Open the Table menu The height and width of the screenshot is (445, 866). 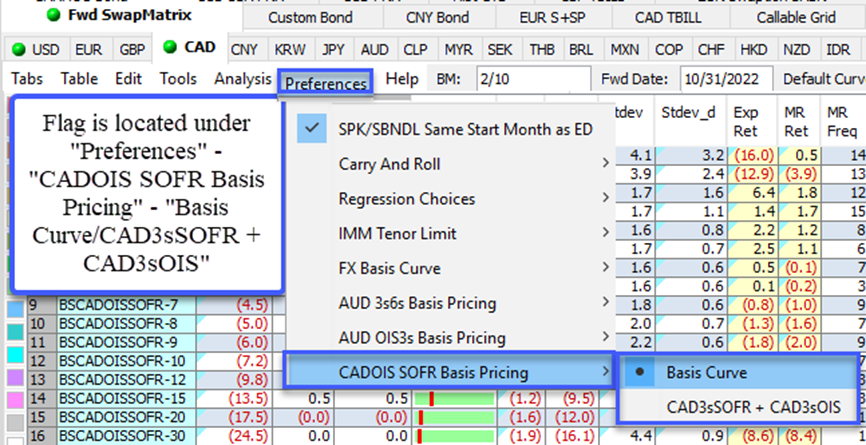79,80
